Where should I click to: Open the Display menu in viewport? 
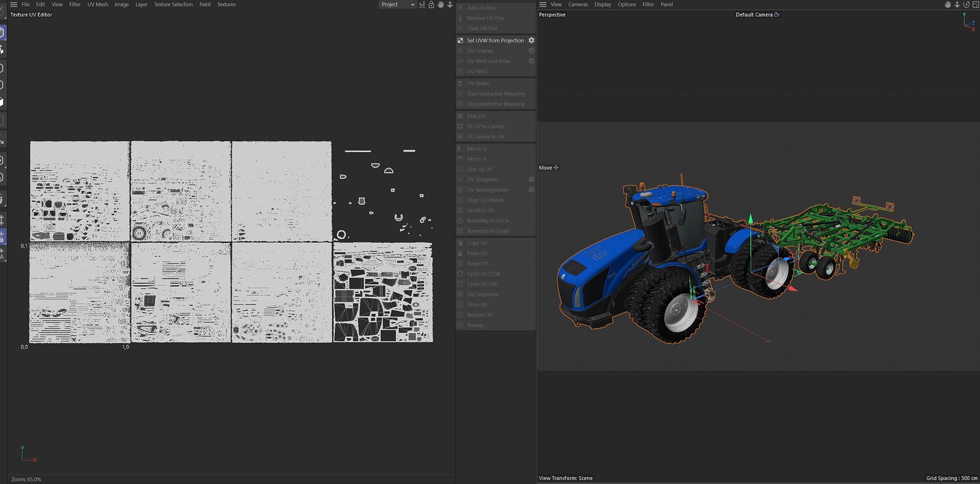point(603,5)
